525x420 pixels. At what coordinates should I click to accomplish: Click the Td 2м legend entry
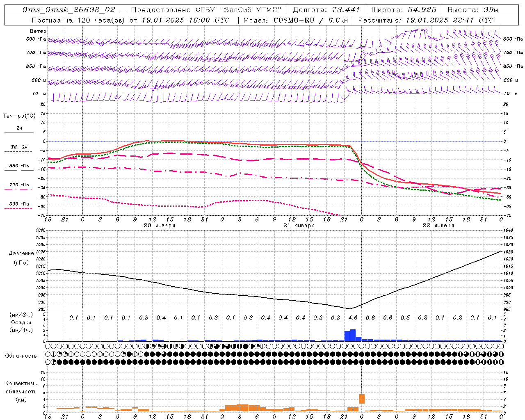[19, 147]
